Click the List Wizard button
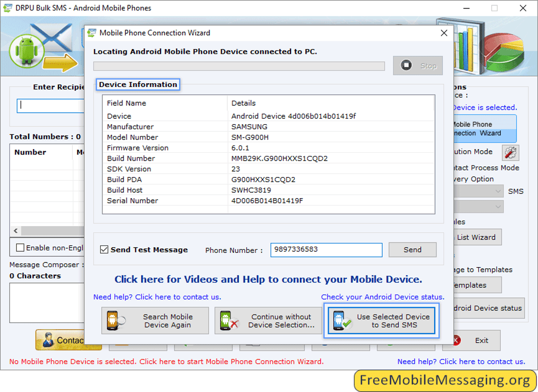Image resolution: width=538 pixels, height=392 pixels. coord(478,237)
